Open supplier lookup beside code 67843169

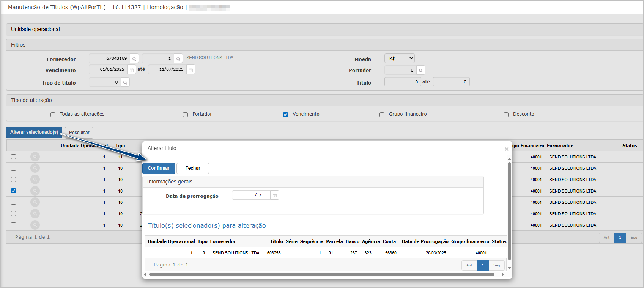coord(134,59)
